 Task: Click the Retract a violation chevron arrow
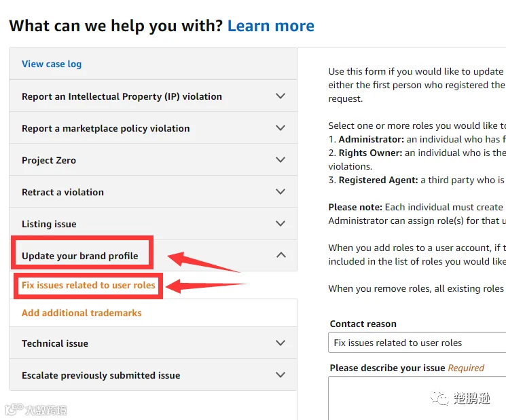click(281, 192)
